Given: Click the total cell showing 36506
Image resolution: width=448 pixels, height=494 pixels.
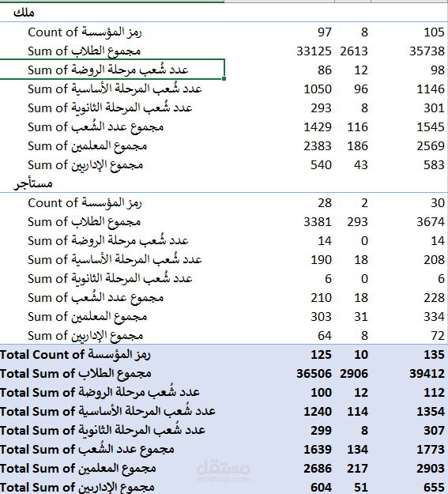Looking at the screenshot, I should click(314, 374).
